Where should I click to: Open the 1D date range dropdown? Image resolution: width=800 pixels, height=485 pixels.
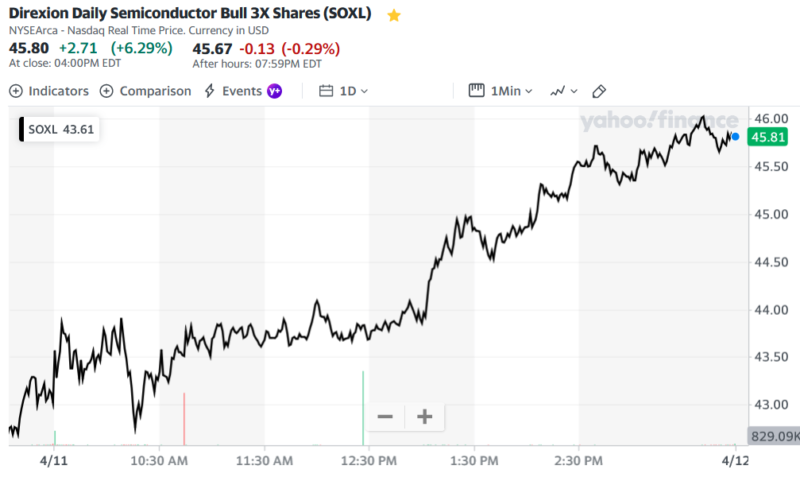coord(353,91)
